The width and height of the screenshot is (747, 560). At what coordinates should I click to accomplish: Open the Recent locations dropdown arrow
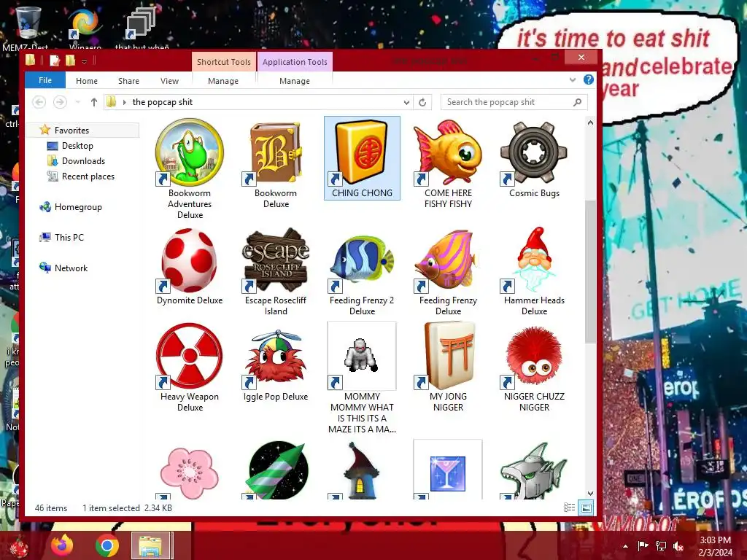point(77,102)
